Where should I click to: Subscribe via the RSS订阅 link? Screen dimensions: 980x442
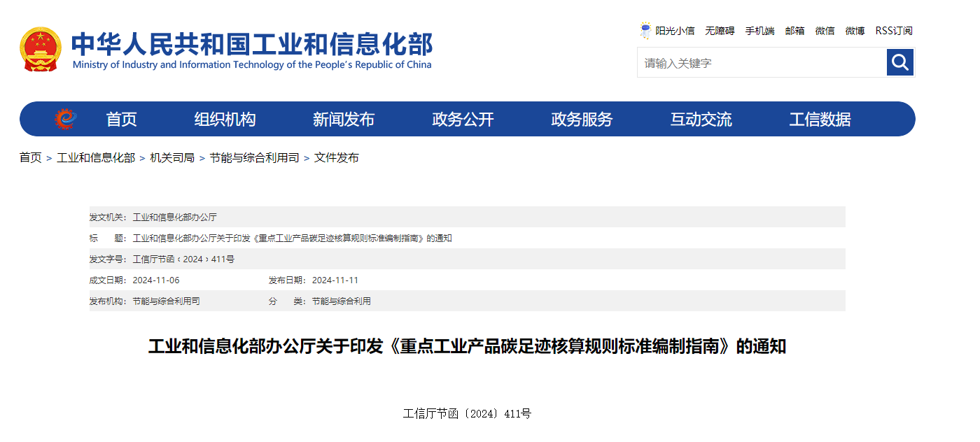pyautogui.click(x=894, y=31)
